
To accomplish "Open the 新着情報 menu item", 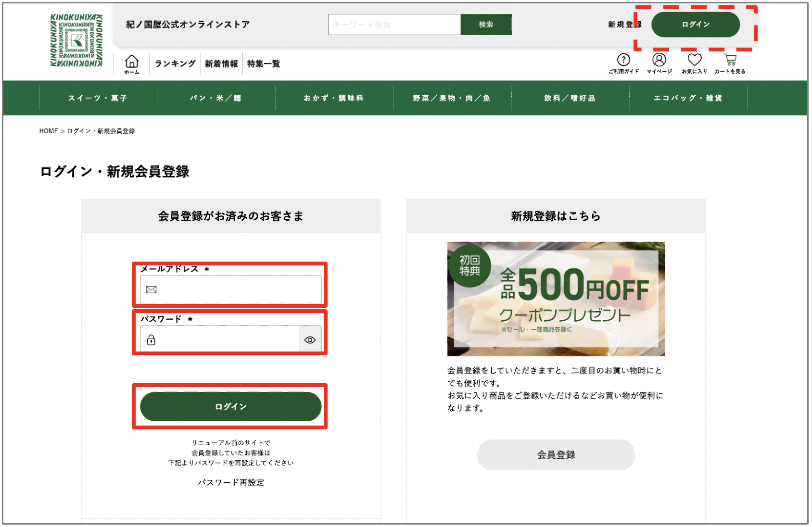I will point(221,63).
